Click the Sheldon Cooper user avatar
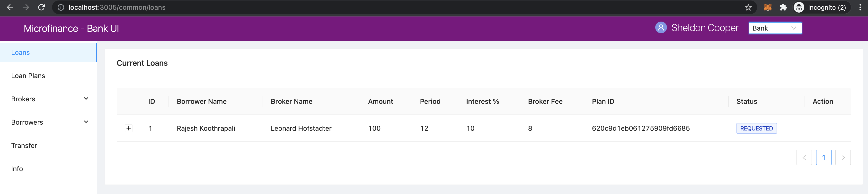This screenshot has height=194, width=868. pos(661,28)
